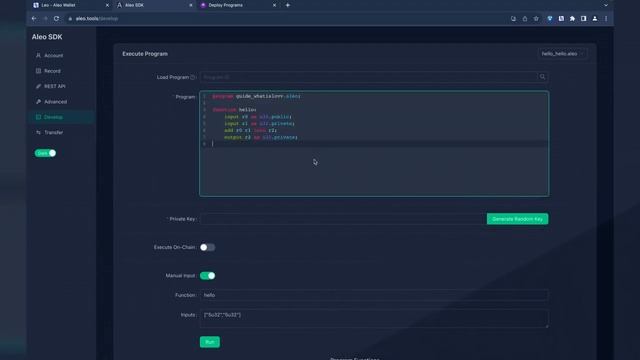Click the install app icon in address bar
The image size is (640, 360).
pyautogui.click(x=513, y=19)
